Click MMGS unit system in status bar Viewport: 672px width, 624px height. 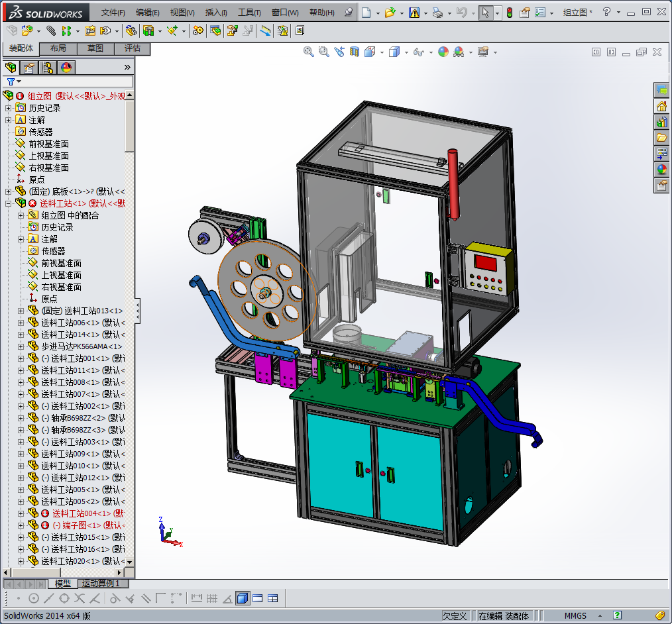click(575, 616)
